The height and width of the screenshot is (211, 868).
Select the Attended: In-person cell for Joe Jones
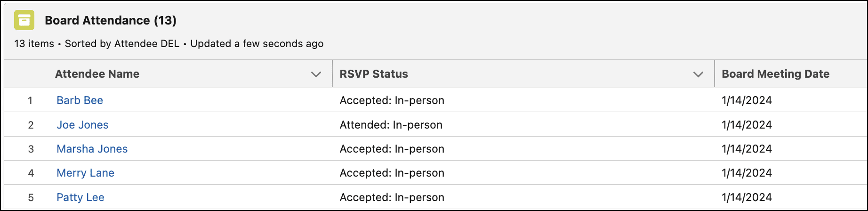click(391, 125)
